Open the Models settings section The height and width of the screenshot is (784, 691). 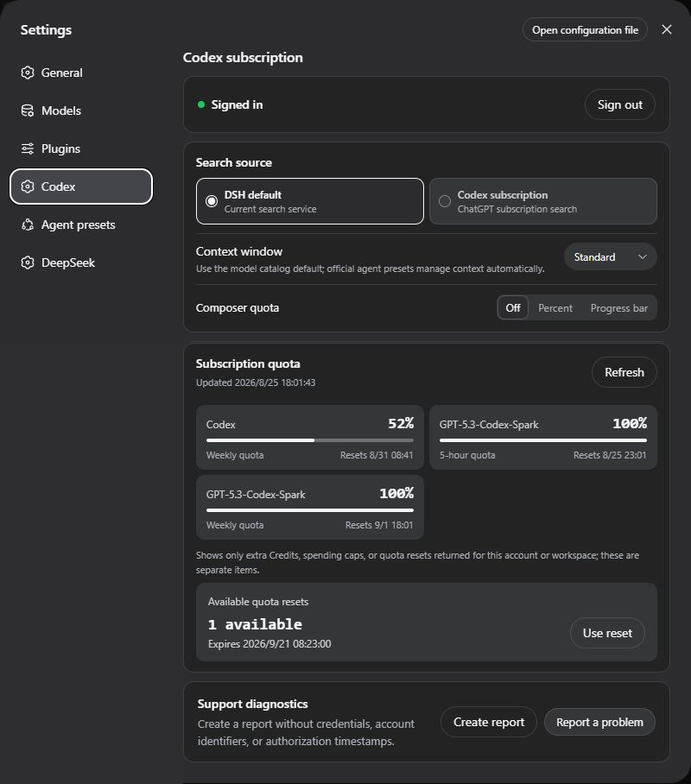pos(81,111)
